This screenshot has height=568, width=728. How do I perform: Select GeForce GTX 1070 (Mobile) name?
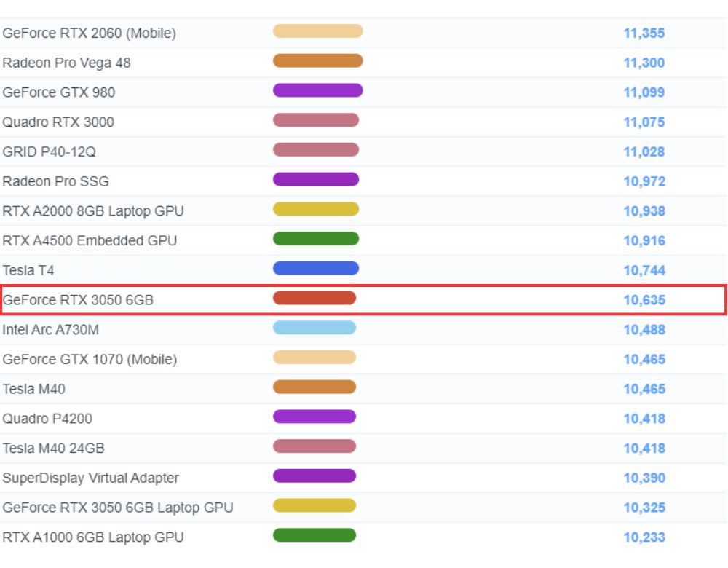point(90,360)
